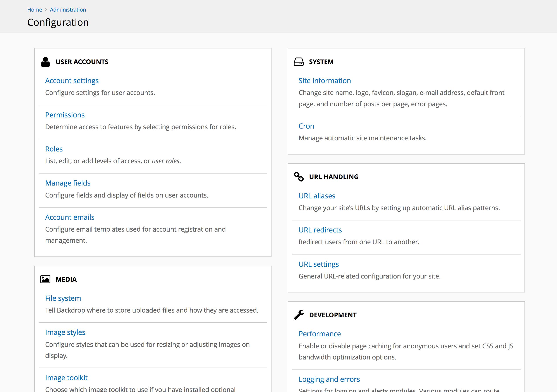This screenshot has height=392, width=557.
Task: Open Account emails configuration
Action: pos(70,217)
